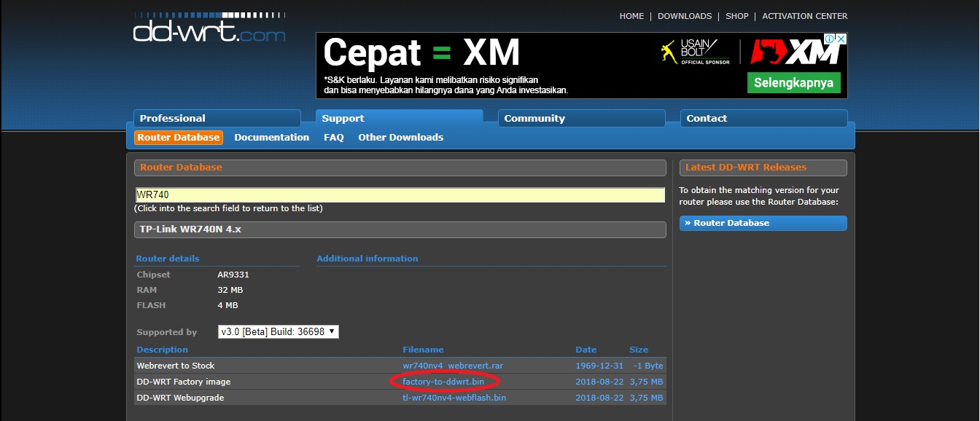Screen dimensions: 980x421
Task: Click the Selengkapnya ad button
Action: [794, 82]
